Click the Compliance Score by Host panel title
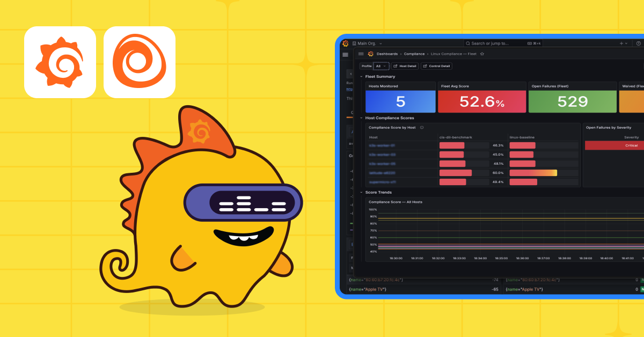This screenshot has height=337, width=644. pos(392,128)
